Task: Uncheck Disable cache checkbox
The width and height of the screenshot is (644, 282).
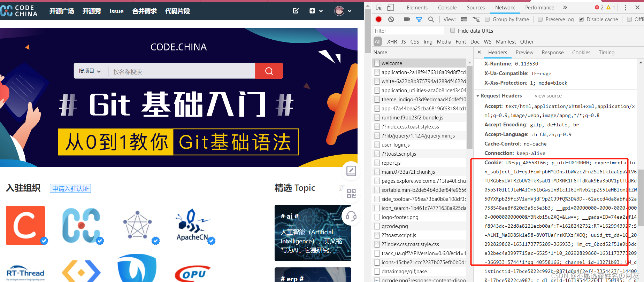Action: (581, 19)
